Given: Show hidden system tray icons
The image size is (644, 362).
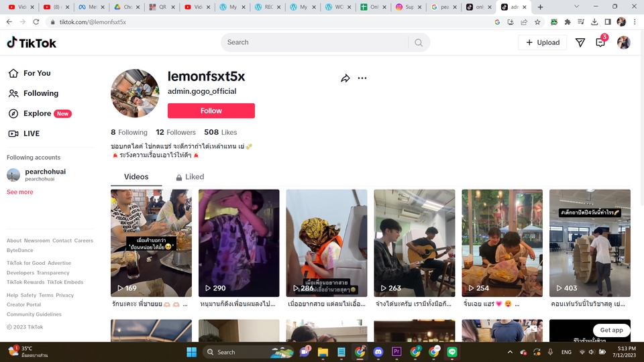Looking at the screenshot, I should pyautogui.click(x=510, y=352).
